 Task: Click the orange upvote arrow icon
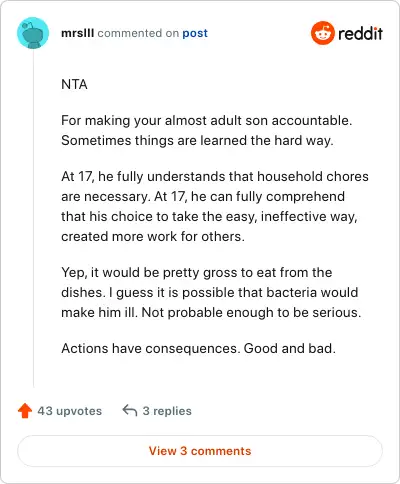[25, 411]
